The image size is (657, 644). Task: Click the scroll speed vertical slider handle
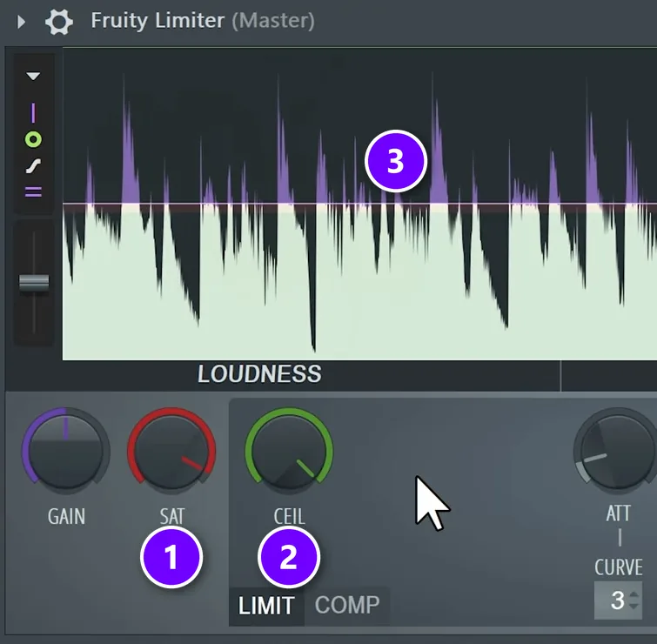(x=34, y=283)
